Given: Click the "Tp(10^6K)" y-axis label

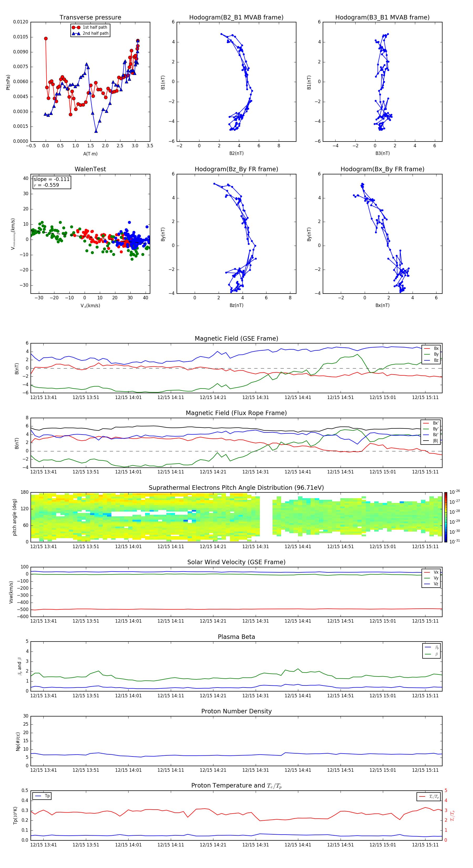Looking at the screenshot, I should pos(15,815).
